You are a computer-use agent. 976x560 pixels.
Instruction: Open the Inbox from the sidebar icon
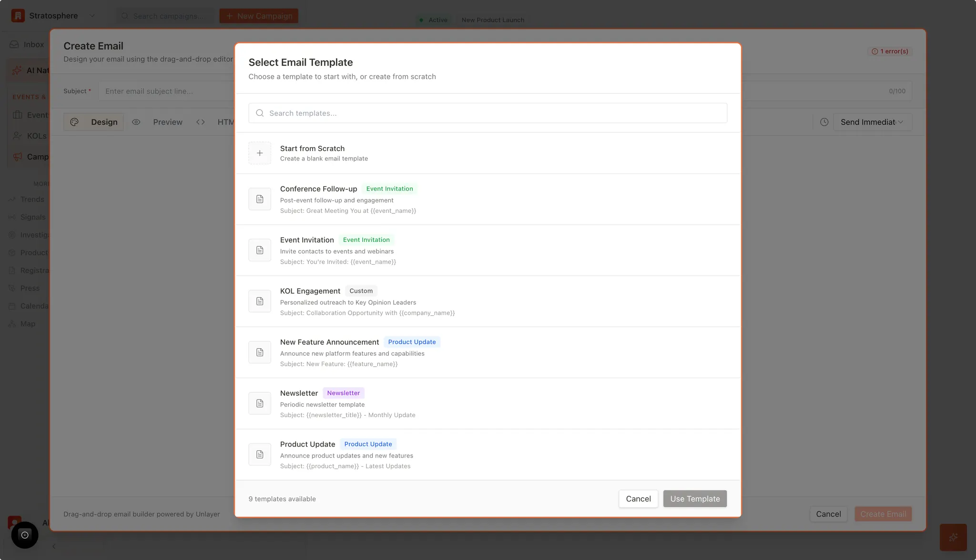[x=14, y=44]
